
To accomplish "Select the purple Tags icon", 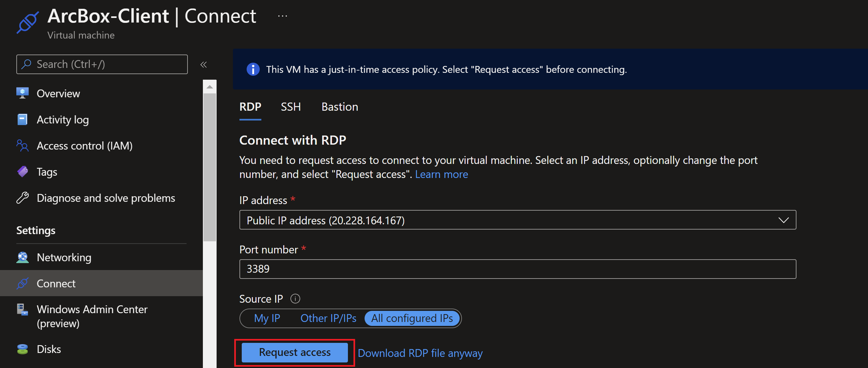I will pos(22,172).
